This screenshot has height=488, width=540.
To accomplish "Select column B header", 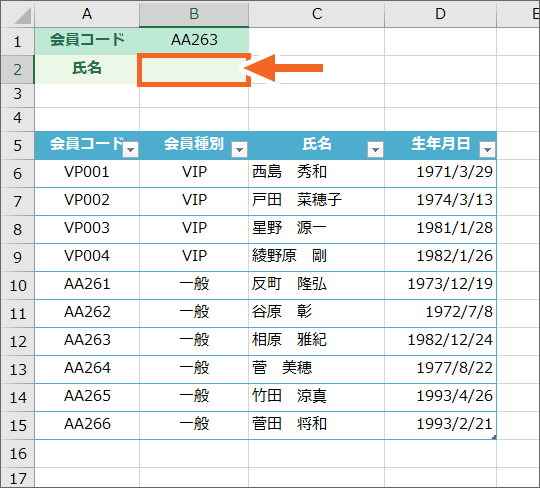I will 194,14.
